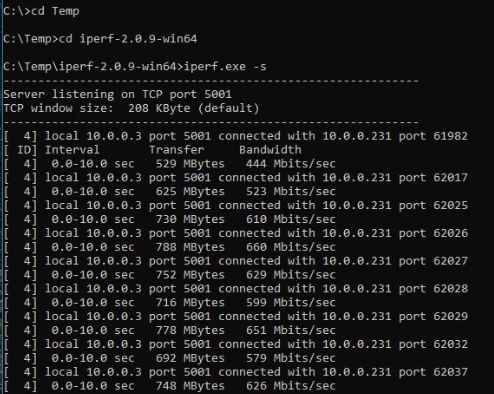Click the "660 Mbits/sec" bandwidth value
Viewport: 494px width, 394px height.
coord(290,247)
